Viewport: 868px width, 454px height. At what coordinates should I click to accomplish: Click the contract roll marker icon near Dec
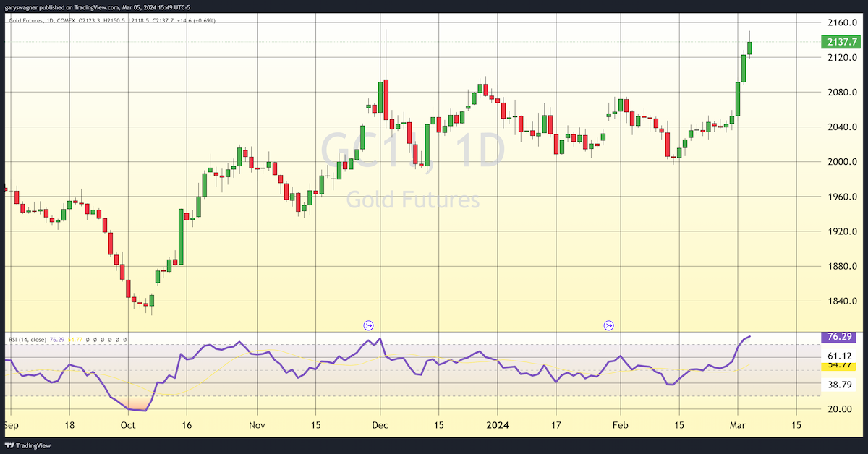point(368,326)
